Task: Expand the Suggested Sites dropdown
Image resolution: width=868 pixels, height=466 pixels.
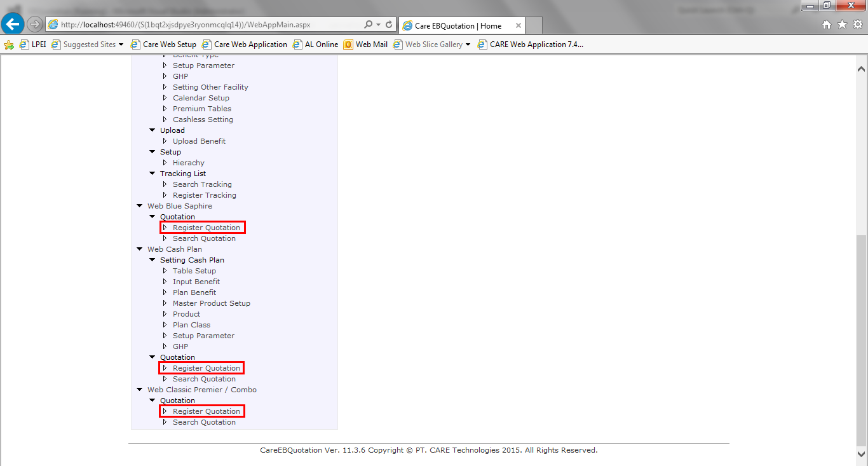Action: (x=121, y=45)
